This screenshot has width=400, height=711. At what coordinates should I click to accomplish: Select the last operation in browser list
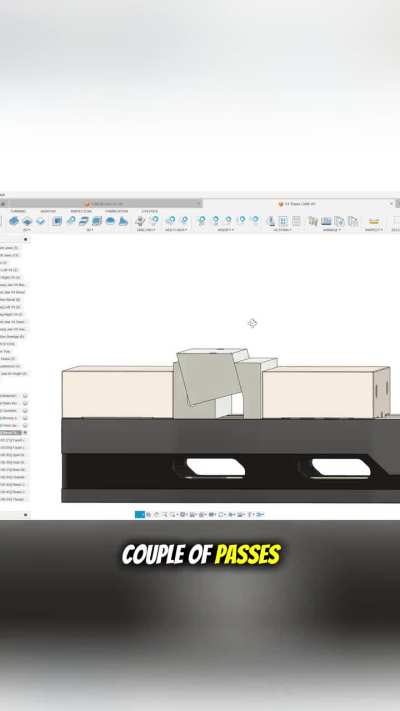coord(12,499)
